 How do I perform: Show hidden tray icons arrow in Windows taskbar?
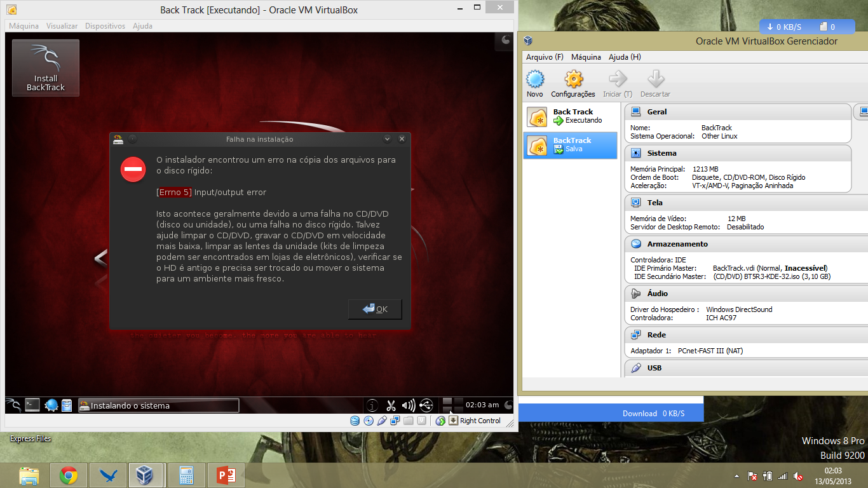coord(736,475)
